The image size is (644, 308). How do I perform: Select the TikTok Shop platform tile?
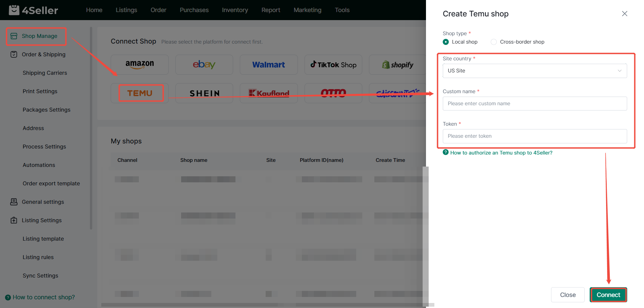click(x=333, y=65)
